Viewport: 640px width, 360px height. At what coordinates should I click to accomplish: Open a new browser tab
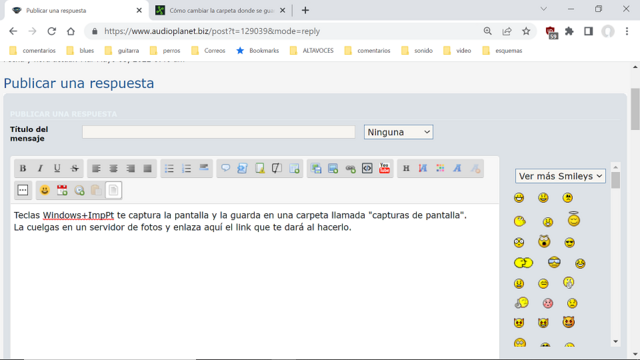click(x=305, y=11)
